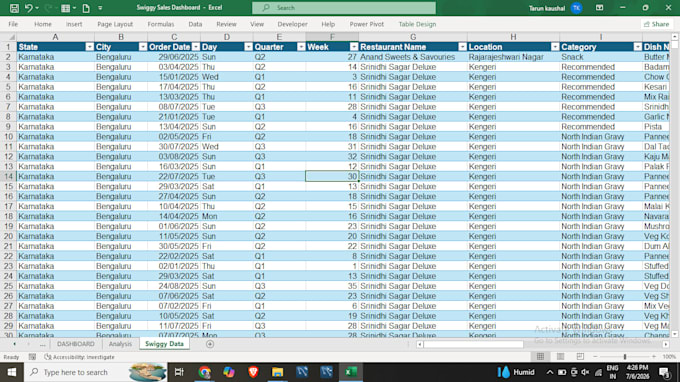This screenshot has height=382, width=680.
Task: Open the State column filter dropdown
Action: point(89,47)
